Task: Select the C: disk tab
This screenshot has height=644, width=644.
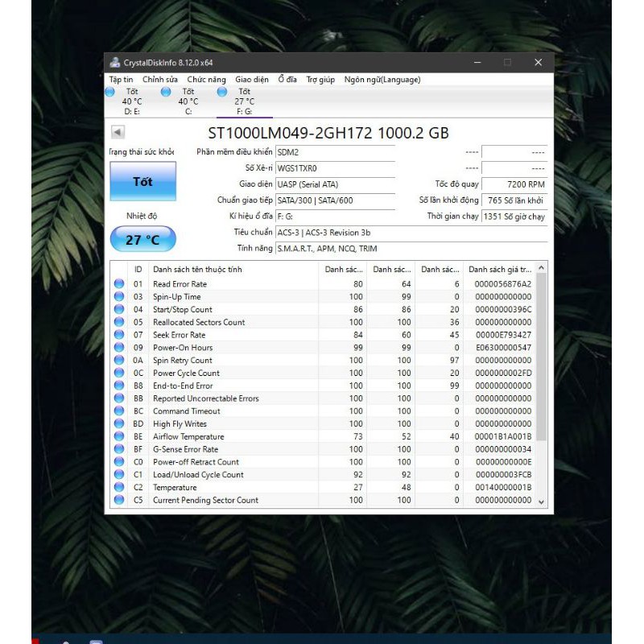Action: point(188,101)
